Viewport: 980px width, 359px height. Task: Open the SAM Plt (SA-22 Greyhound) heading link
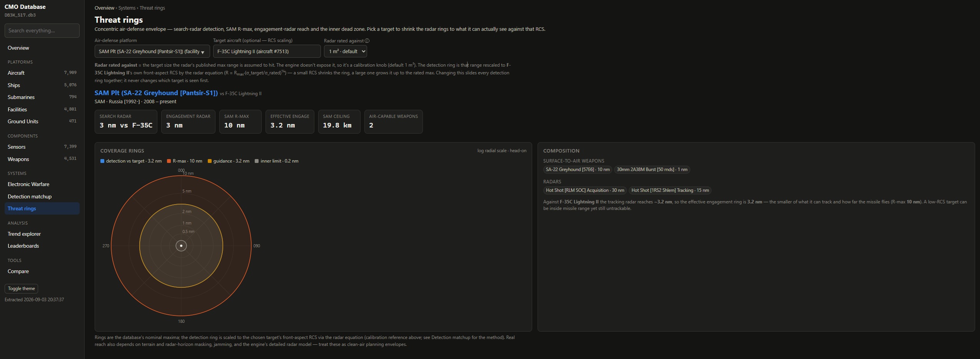(x=156, y=93)
